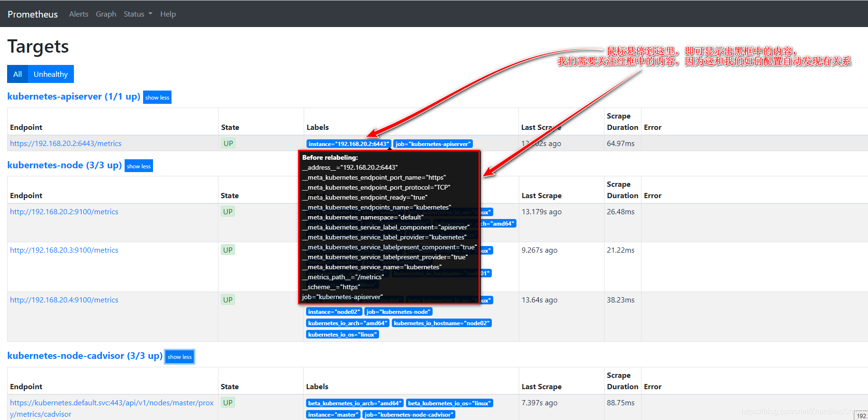Click the kubernetes_io_os="linux" badge in node02 row
The width and height of the screenshot is (868, 420).
[x=343, y=334]
